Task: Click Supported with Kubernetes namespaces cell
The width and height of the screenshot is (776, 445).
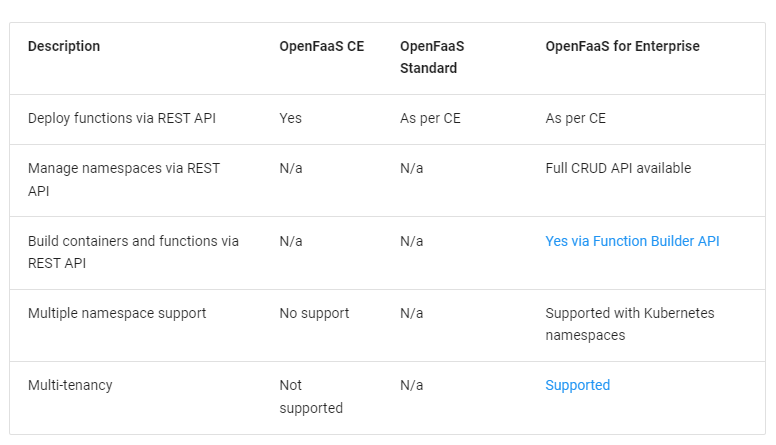Action: click(630, 324)
